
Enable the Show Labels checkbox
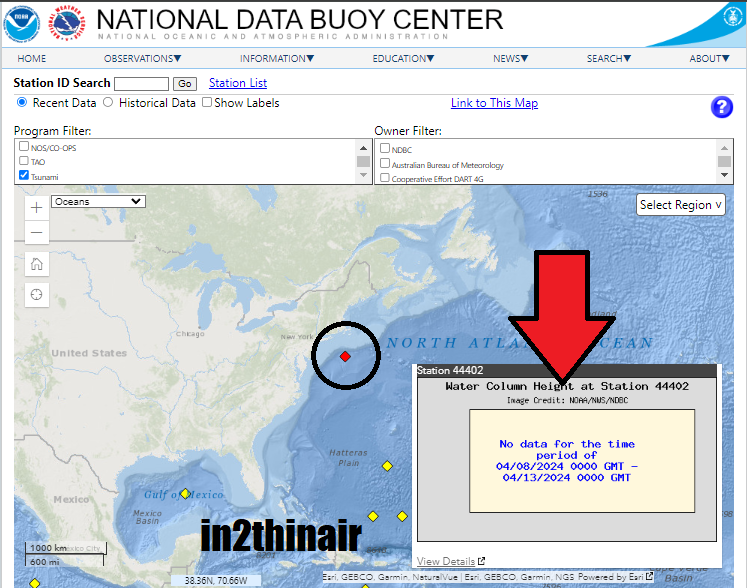pos(207,102)
